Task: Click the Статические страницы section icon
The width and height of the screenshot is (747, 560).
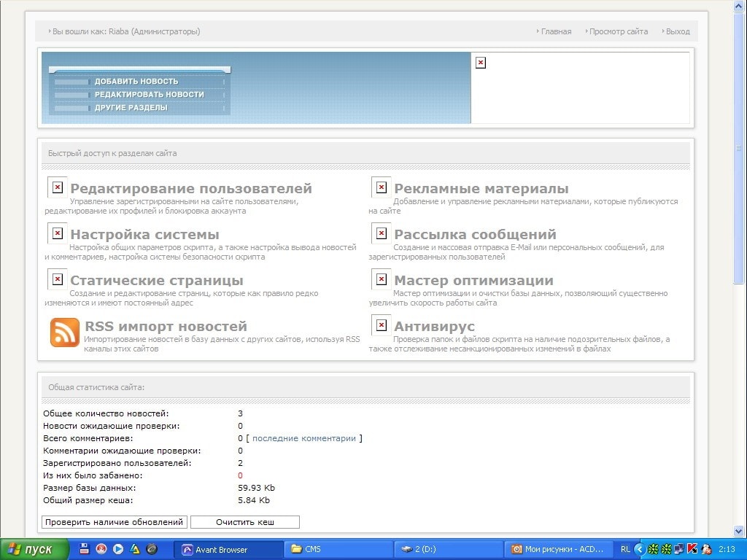Action: click(58, 279)
